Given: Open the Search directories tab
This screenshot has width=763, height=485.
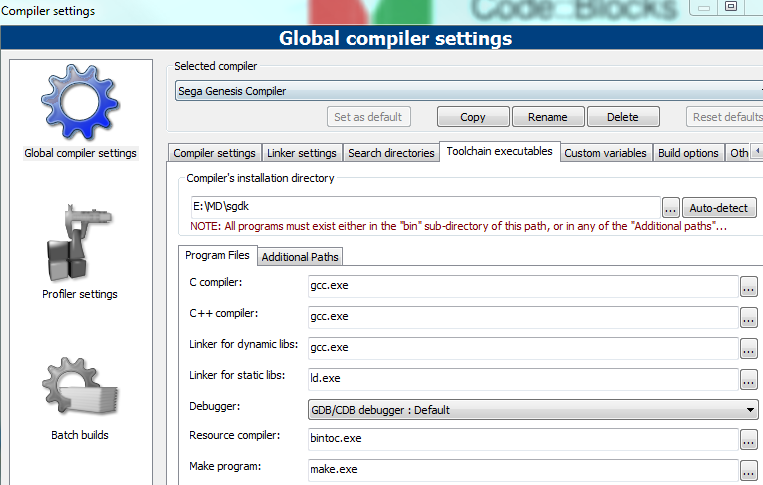Looking at the screenshot, I should (x=391, y=153).
